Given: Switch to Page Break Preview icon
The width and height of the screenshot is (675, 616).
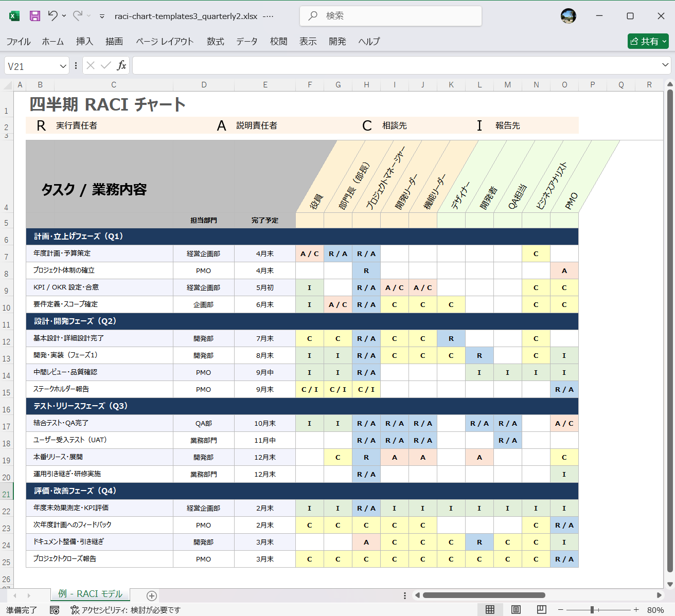Looking at the screenshot, I should pos(541,610).
